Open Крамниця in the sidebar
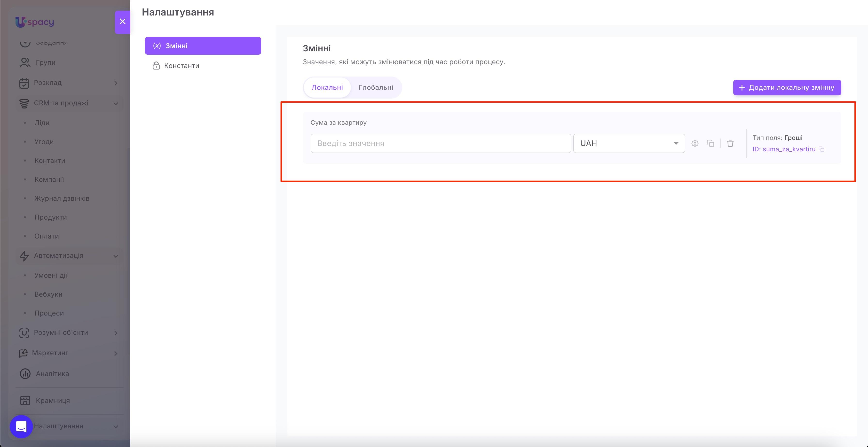The image size is (868, 447). 53,401
